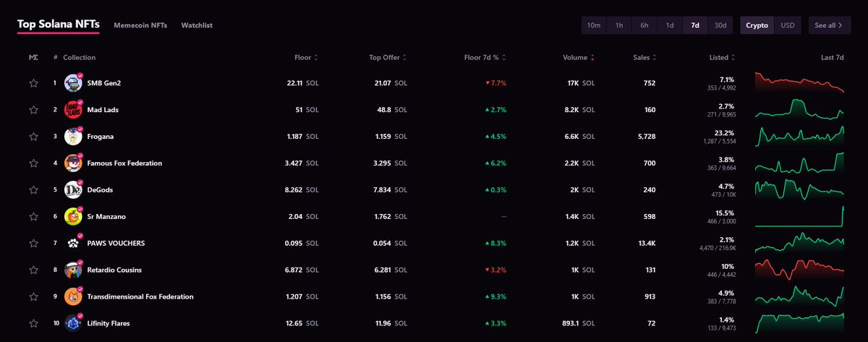Sort by Floor price column
Image resolution: width=868 pixels, height=342 pixels.
coord(306,57)
